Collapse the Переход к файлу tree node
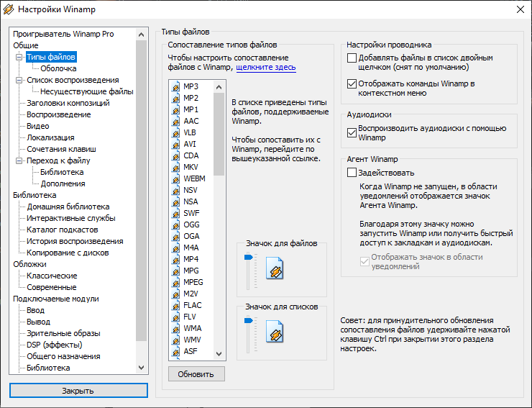532x408 pixels. (x=19, y=160)
